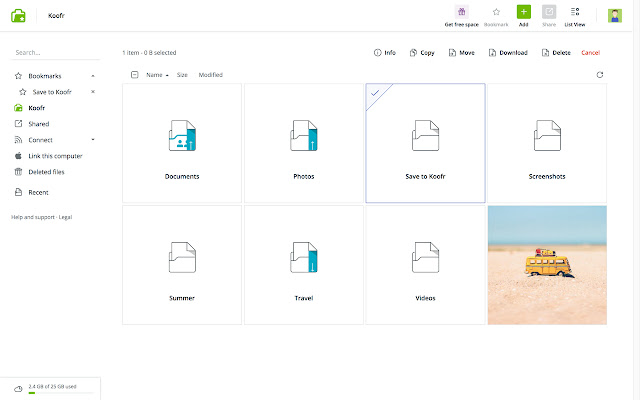Toggle the select-all checkbox
The height and width of the screenshot is (400, 640).
(135, 75)
